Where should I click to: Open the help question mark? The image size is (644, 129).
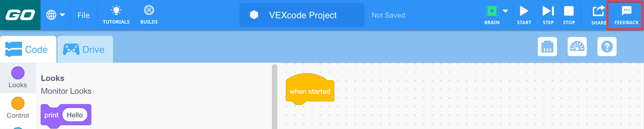coord(607,47)
